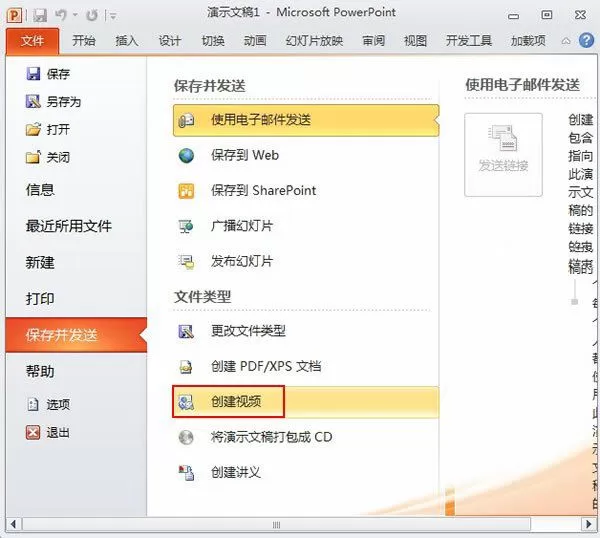Click the horizontal scrollbar right arrow
Image resolution: width=600 pixels, height=538 pixels.
tap(588, 524)
